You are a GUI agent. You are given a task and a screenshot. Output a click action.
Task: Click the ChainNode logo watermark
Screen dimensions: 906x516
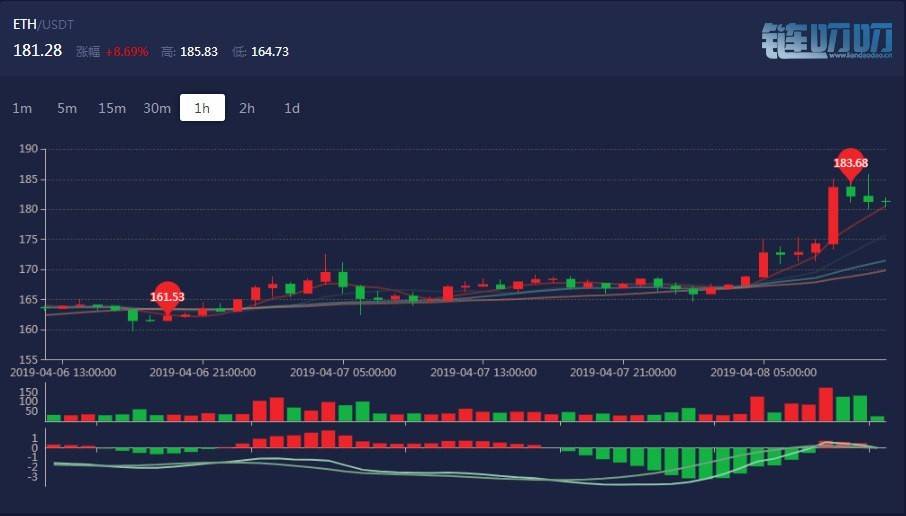[x=826, y=42]
